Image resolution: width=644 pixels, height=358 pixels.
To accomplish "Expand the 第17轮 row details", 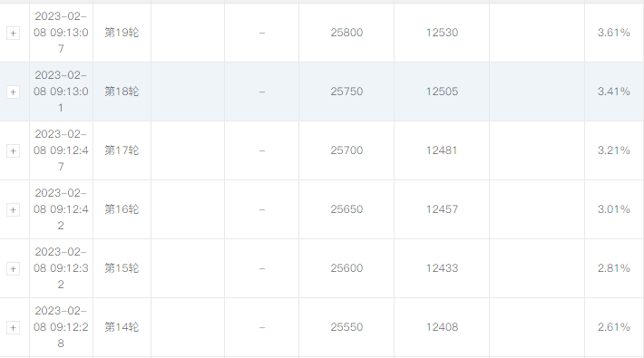I will [x=13, y=151].
